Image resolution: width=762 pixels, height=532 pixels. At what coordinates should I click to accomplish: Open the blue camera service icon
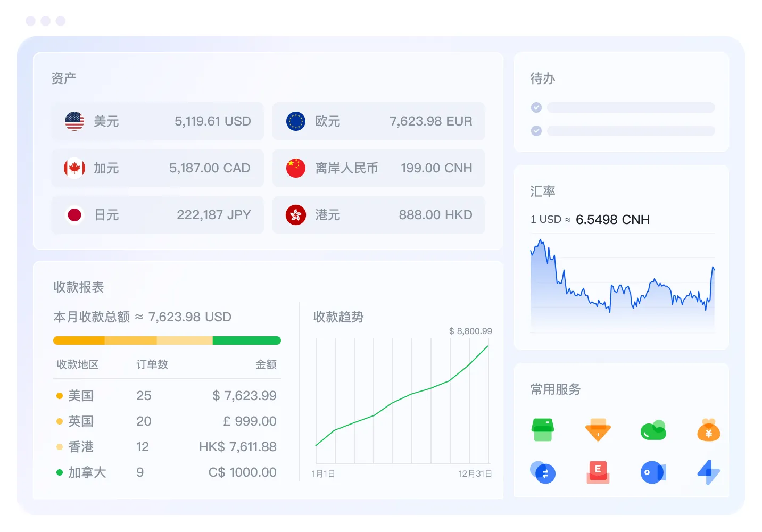click(x=653, y=472)
